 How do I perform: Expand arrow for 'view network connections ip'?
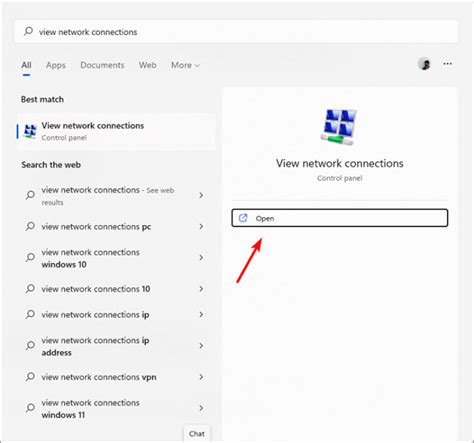point(201,314)
